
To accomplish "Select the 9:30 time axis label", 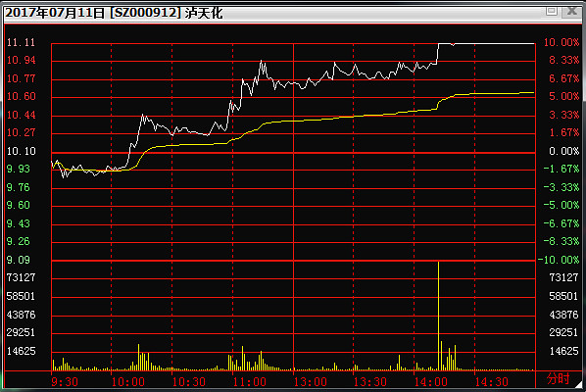I will click(65, 382).
